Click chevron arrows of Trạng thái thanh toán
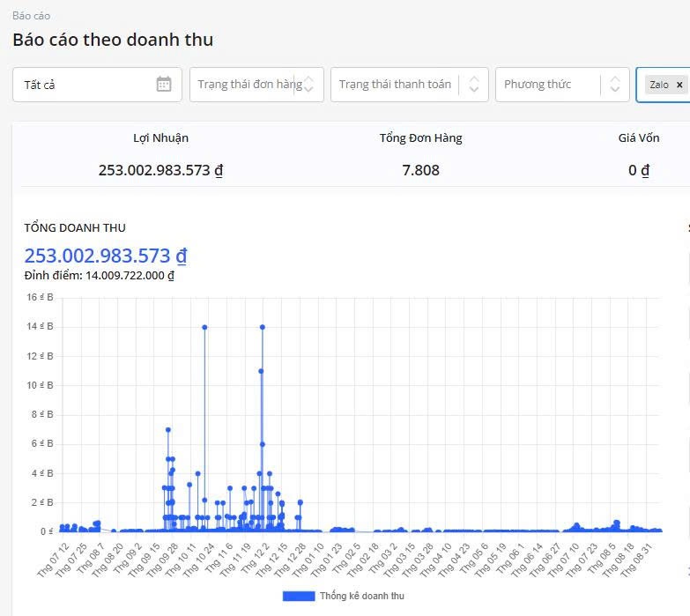690x616 pixels. (x=473, y=85)
